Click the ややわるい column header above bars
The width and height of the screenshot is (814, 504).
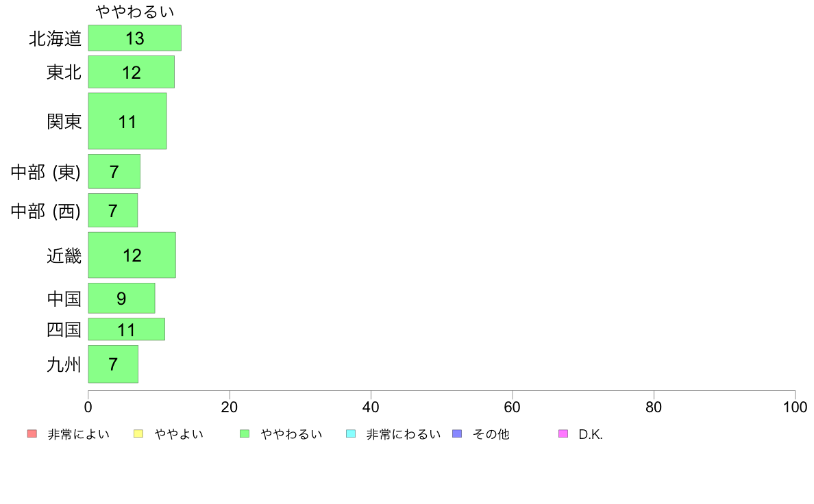[x=135, y=12]
